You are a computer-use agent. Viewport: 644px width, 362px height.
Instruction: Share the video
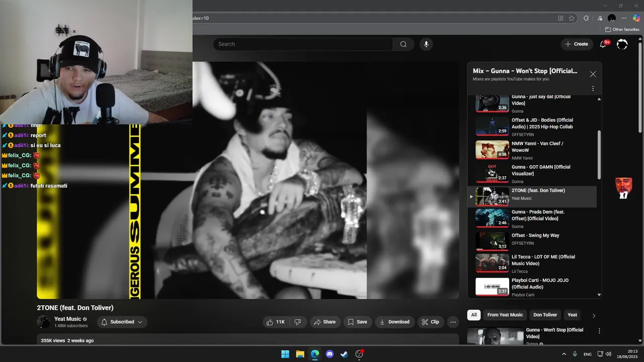tap(324, 322)
